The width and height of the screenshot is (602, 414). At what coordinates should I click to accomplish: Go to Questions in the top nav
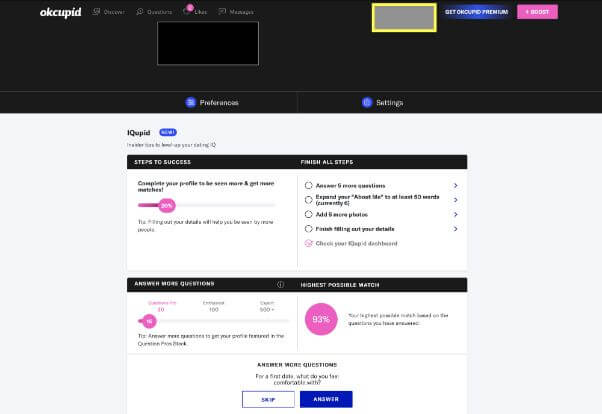pos(154,12)
